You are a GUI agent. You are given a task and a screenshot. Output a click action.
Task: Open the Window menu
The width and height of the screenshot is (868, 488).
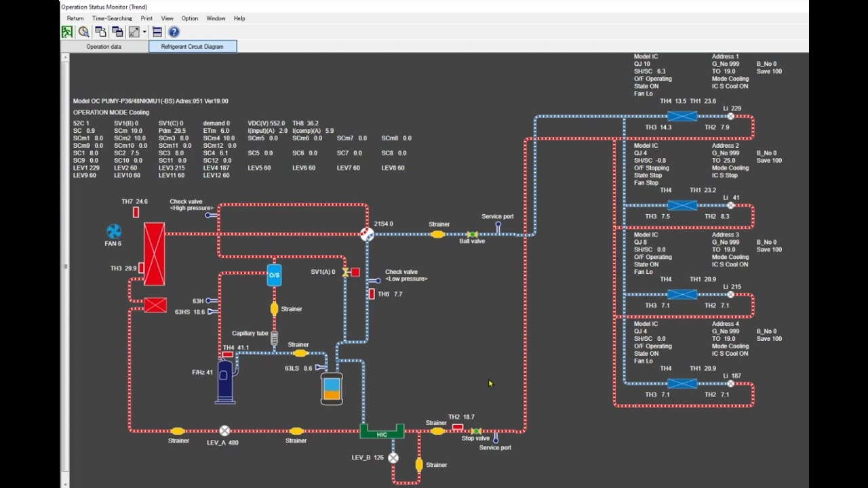click(216, 18)
